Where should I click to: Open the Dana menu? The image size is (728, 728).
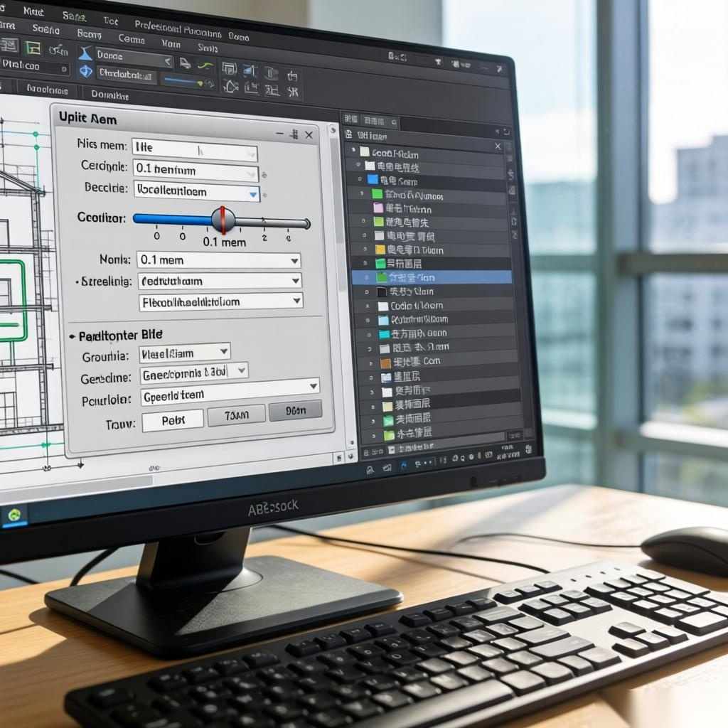click(x=239, y=36)
